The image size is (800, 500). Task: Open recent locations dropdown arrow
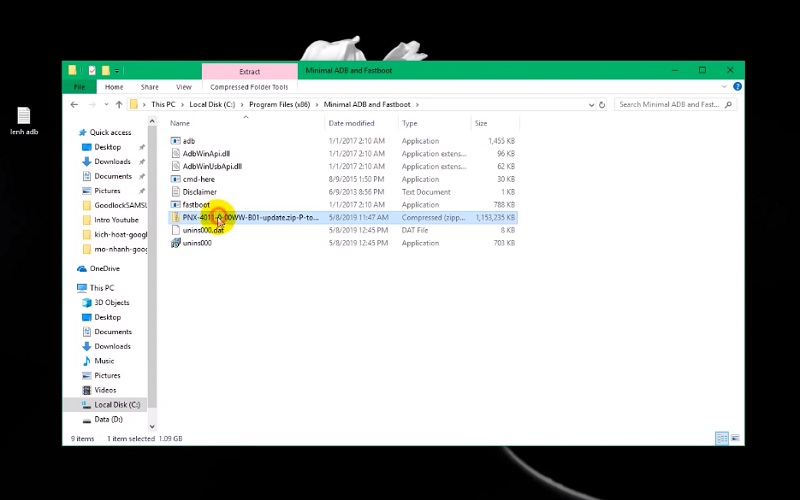(106, 105)
